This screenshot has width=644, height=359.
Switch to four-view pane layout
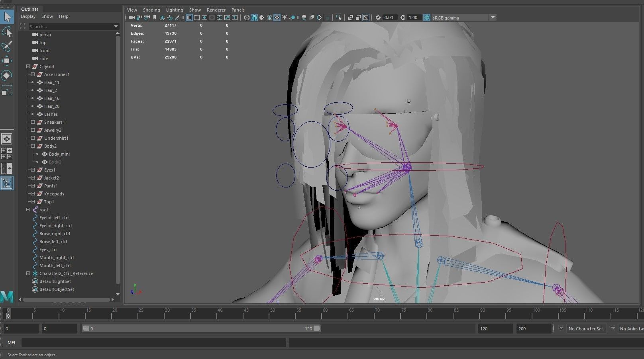click(x=7, y=154)
